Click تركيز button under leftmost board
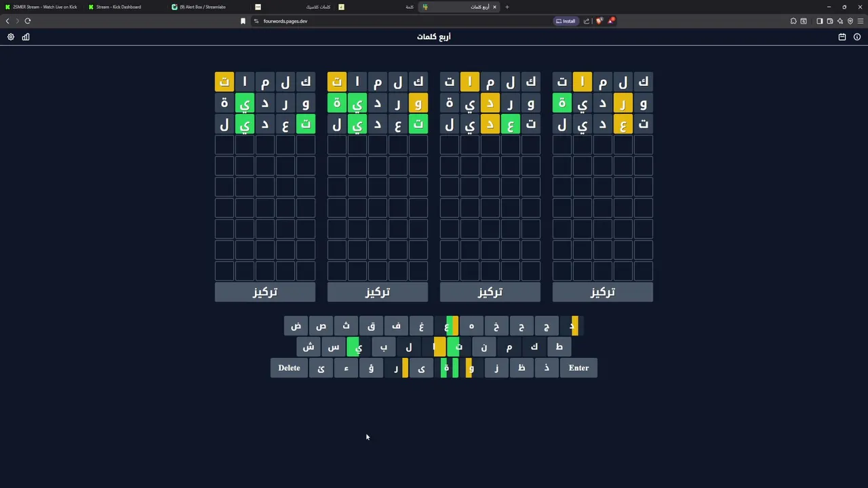 (x=265, y=292)
